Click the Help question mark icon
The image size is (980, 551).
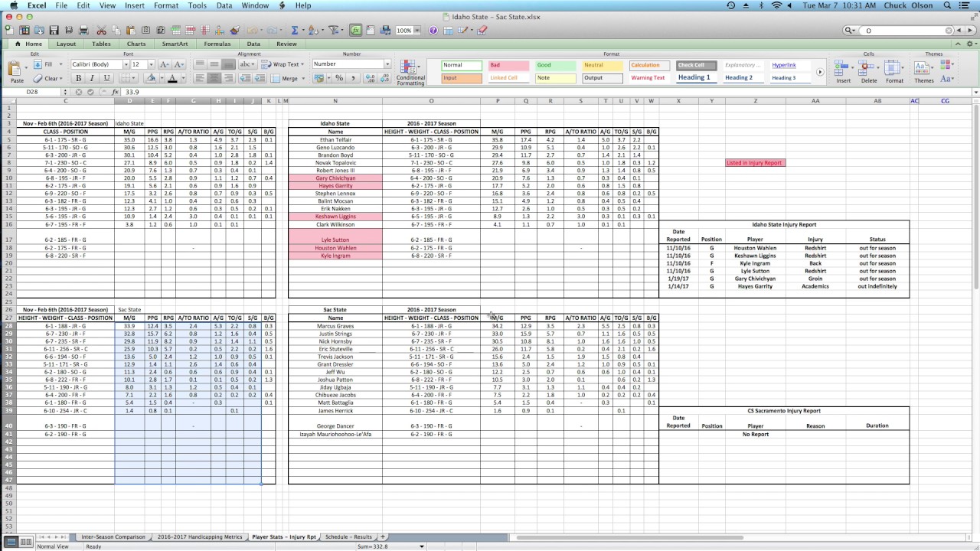pos(433,30)
